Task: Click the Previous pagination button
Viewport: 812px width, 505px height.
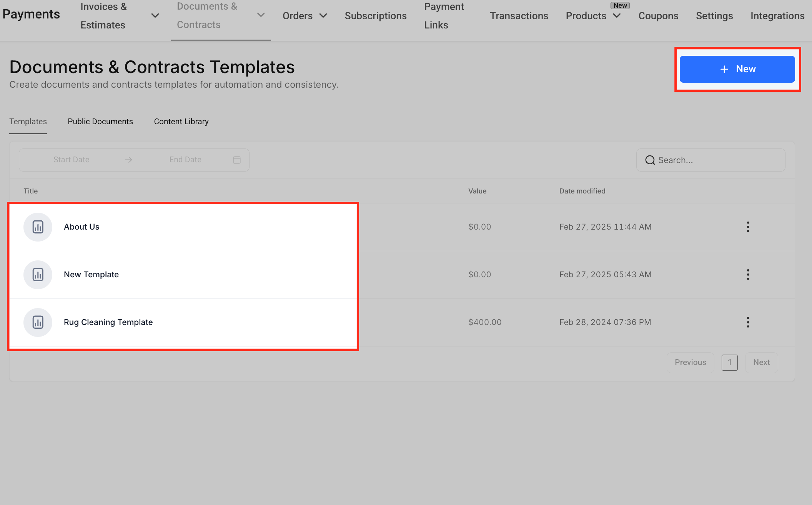Action: point(690,362)
